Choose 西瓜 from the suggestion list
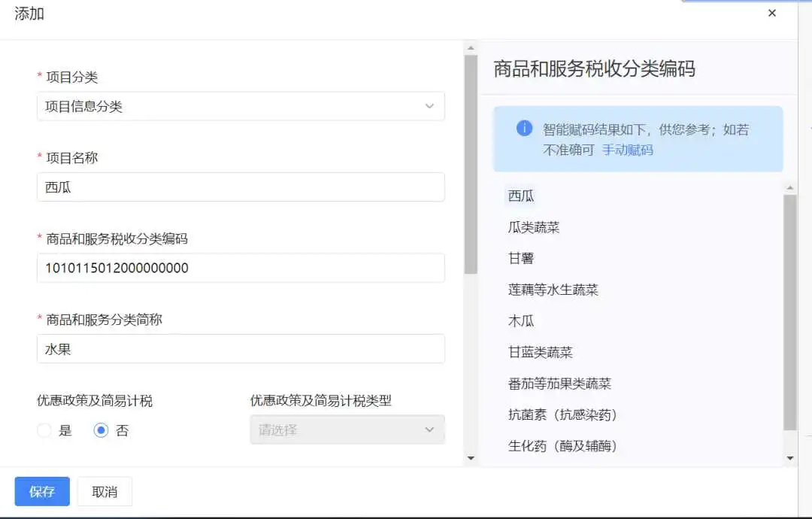 pyautogui.click(x=521, y=196)
